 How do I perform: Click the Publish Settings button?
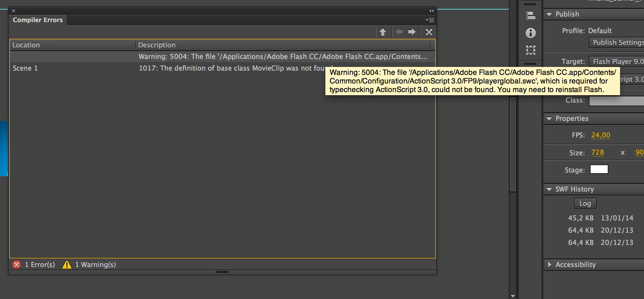(x=616, y=42)
